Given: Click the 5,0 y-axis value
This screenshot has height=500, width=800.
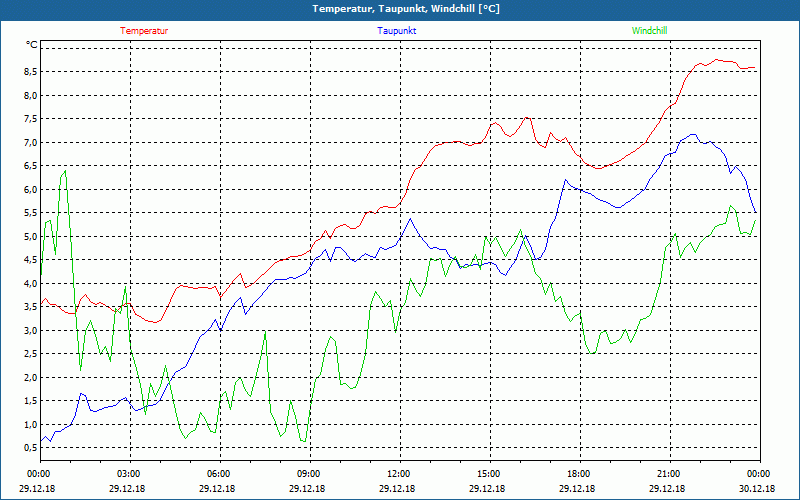Looking at the screenshot, I should tap(32, 236).
